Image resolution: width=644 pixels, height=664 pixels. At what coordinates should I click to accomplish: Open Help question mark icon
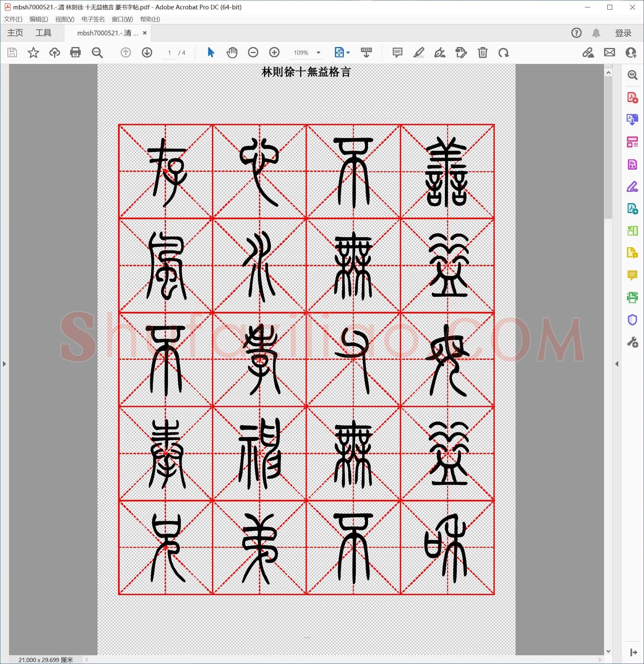point(576,33)
